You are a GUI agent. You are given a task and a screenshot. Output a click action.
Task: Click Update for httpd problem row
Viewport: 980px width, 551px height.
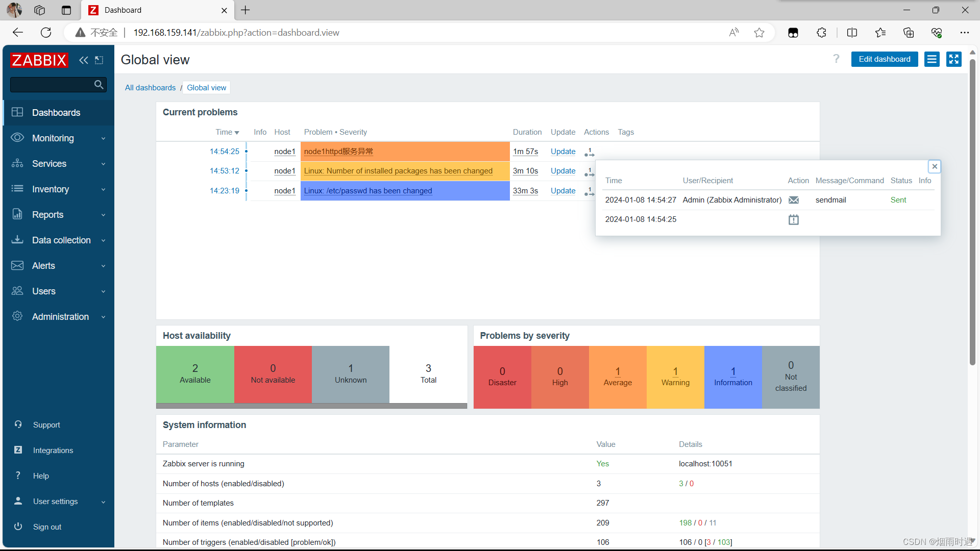(x=563, y=152)
